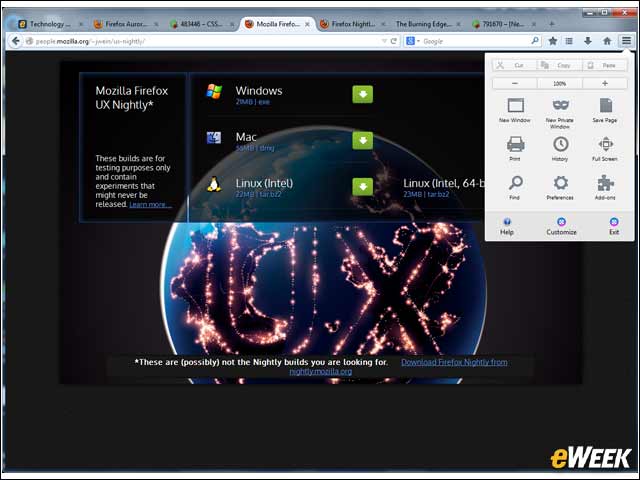
Task: Bookmark this page with star icon
Action: (553, 41)
